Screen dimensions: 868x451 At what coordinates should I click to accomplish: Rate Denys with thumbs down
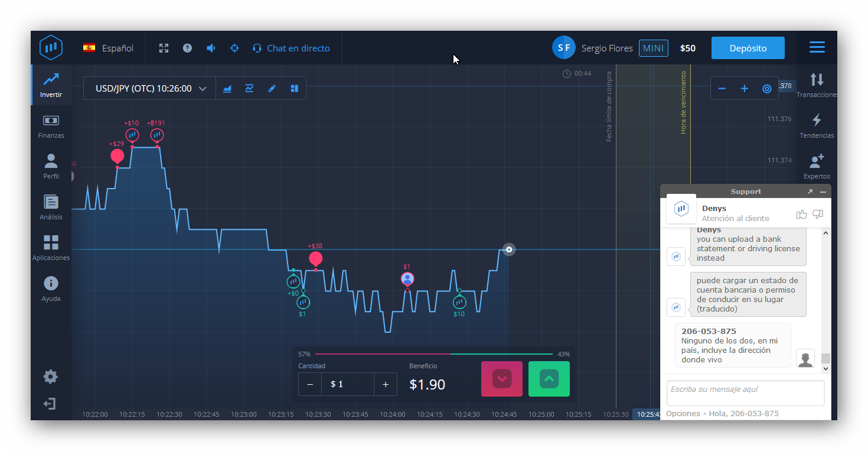click(818, 214)
